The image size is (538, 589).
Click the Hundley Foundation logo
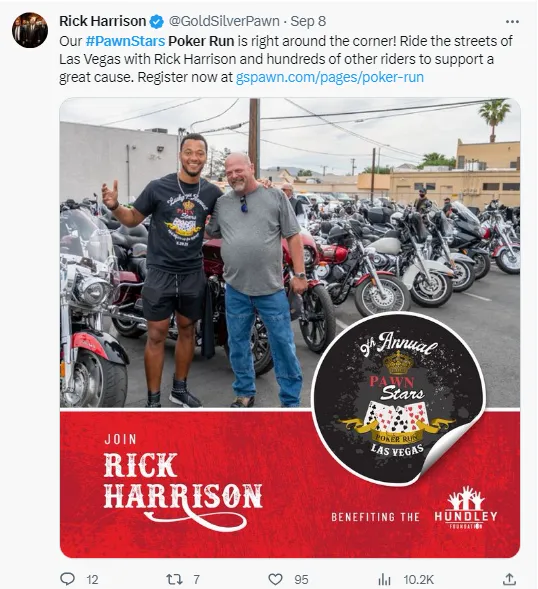click(x=466, y=508)
